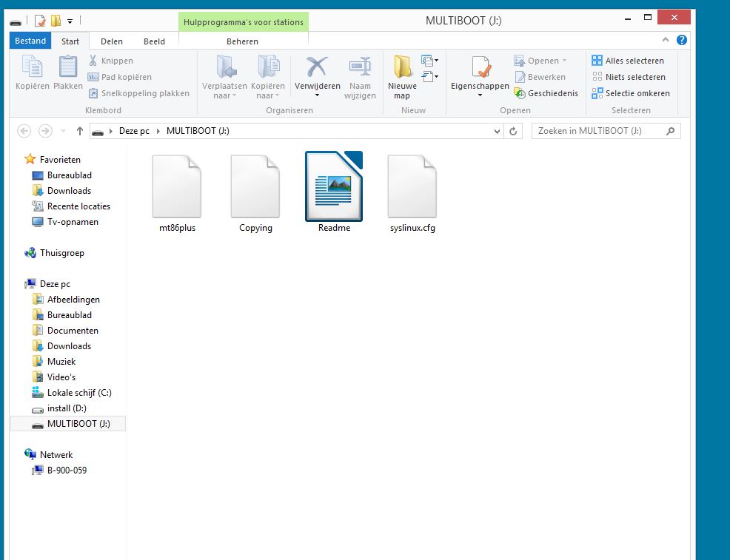Viewport: 730px width, 560px height.
Task: Expand Eigenschappen dropdown arrow
Action: 480,95
